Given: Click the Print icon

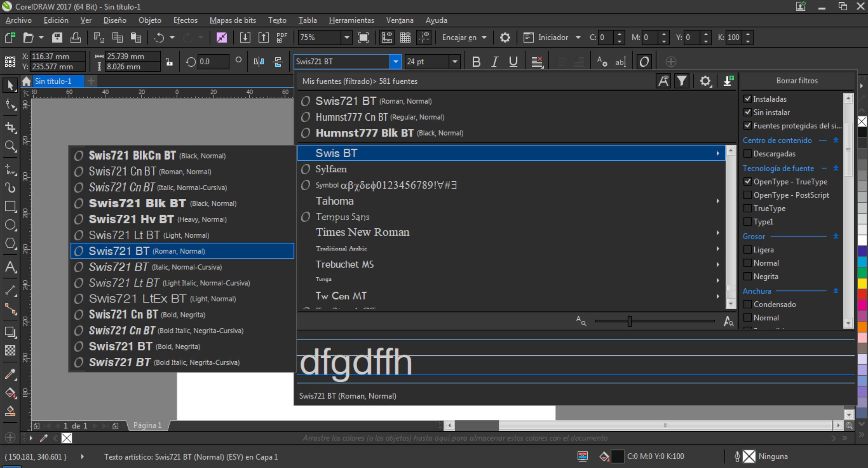Looking at the screenshot, I should pyautogui.click(x=76, y=37).
